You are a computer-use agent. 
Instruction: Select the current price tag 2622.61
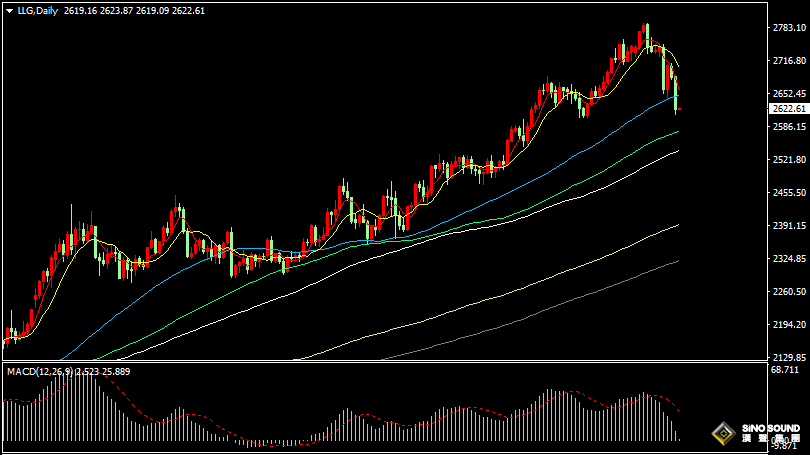tap(788, 109)
